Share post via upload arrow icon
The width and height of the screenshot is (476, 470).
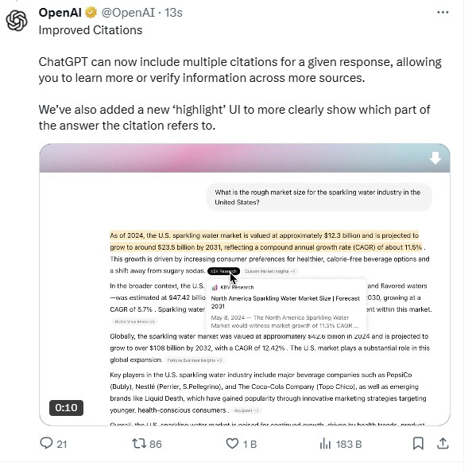coord(443,443)
